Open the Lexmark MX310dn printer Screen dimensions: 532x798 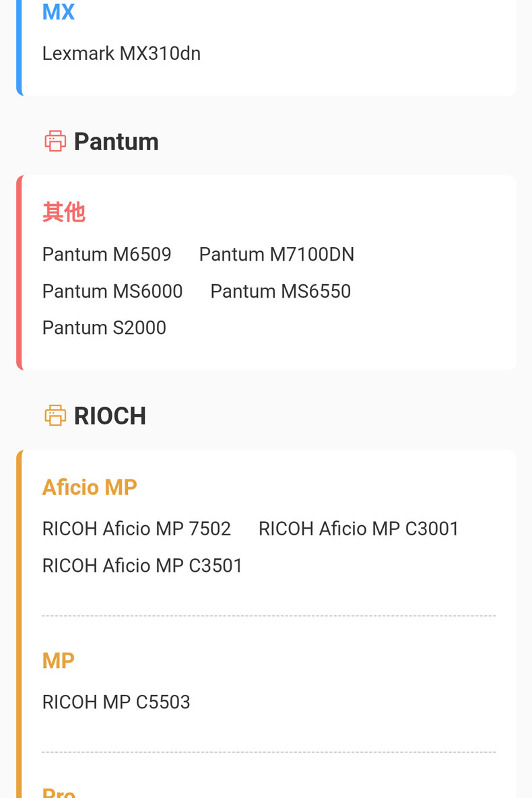click(121, 54)
